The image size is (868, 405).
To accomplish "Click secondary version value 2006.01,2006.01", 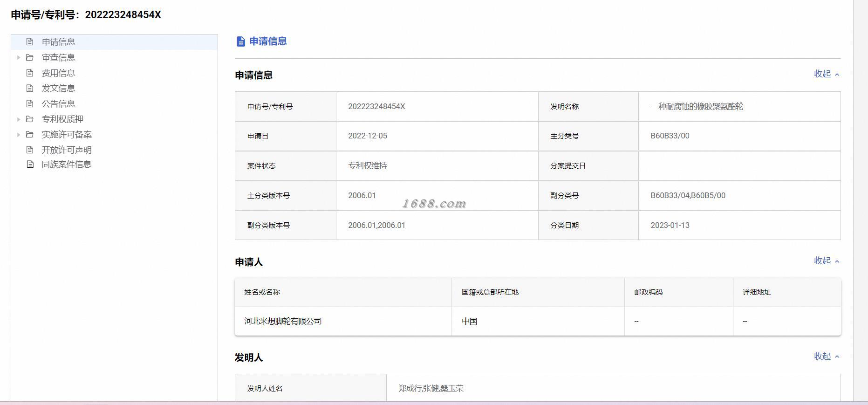I will click(376, 225).
